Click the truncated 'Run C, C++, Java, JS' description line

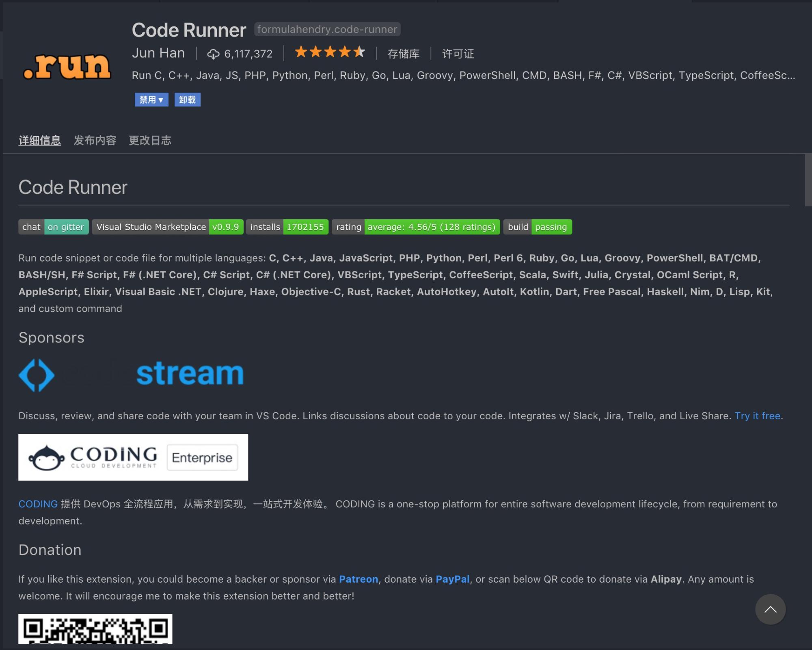click(x=463, y=76)
